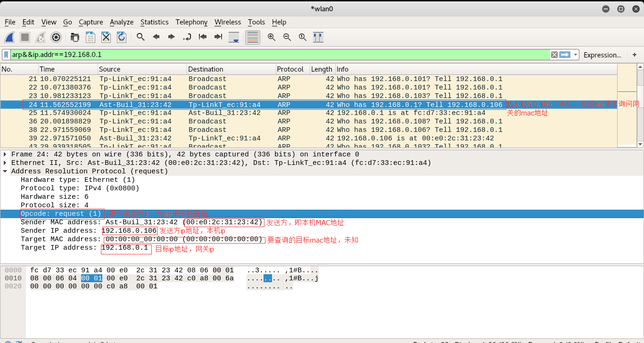This screenshot has height=343, width=644.
Task: Select packet 39 in packet list
Action: [x=309, y=139]
